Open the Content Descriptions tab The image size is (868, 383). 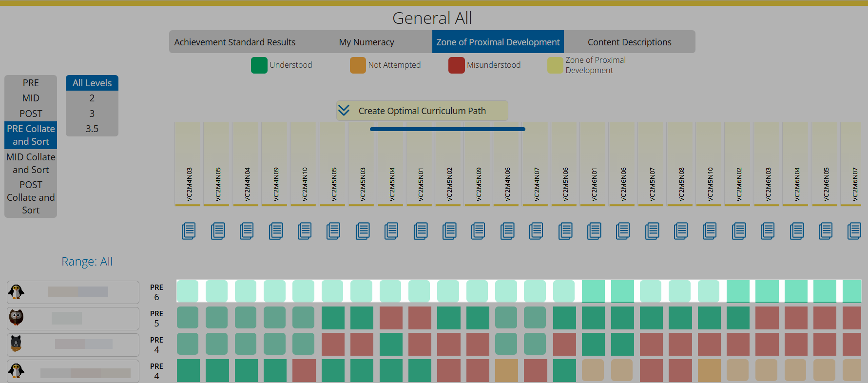630,42
